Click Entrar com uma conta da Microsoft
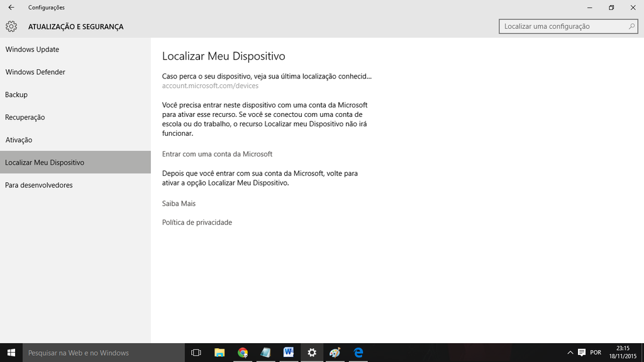 217,154
